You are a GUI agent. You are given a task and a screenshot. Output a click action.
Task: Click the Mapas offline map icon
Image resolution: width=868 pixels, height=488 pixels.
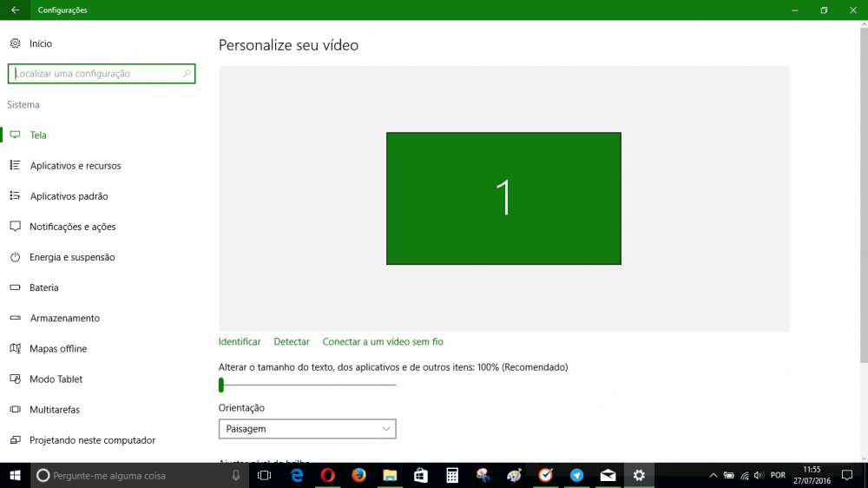[15, 348]
